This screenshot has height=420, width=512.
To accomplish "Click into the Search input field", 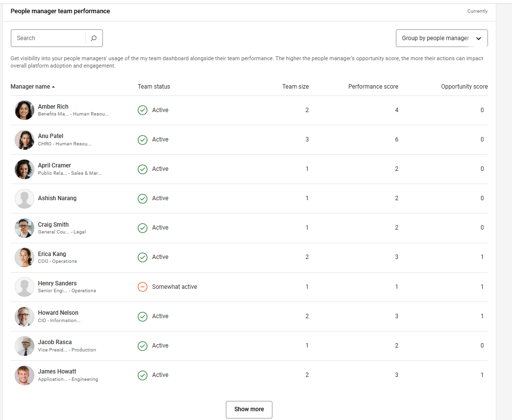I will pyautogui.click(x=48, y=38).
